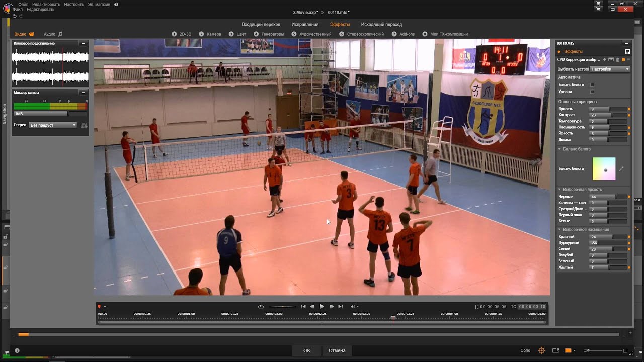644x362 pixels.
Task: Toggle the Контраст keyframe orange dot
Action: tap(629, 115)
